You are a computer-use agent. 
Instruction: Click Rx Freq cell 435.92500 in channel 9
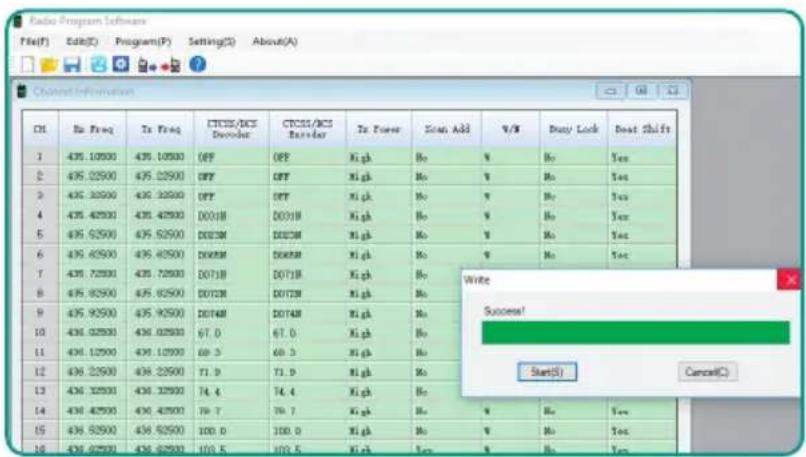[x=93, y=313]
